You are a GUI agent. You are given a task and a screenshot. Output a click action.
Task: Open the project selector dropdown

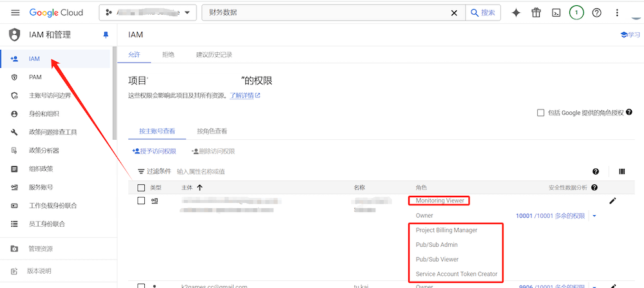tap(148, 13)
